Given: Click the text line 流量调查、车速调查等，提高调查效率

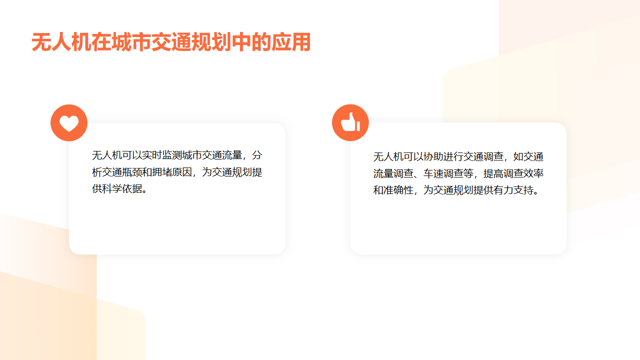Looking at the screenshot, I should (x=458, y=173).
